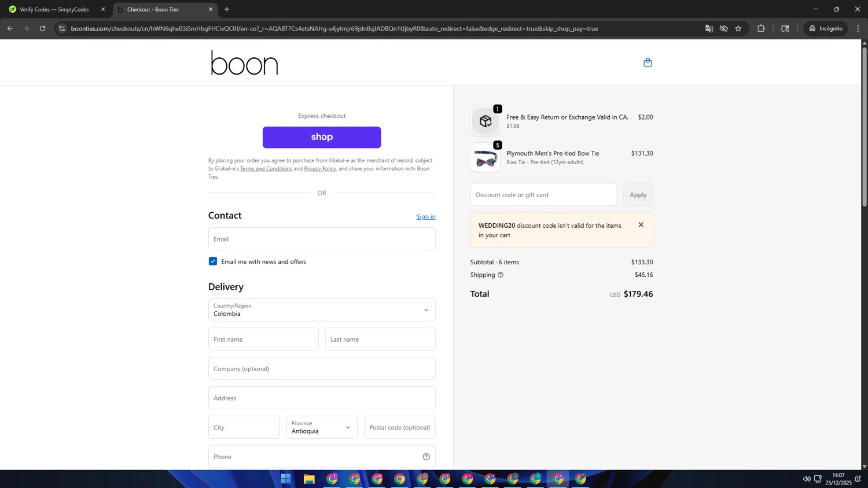Open File Explorer from the taskbar
This screenshot has height=488, width=868.
[309, 479]
